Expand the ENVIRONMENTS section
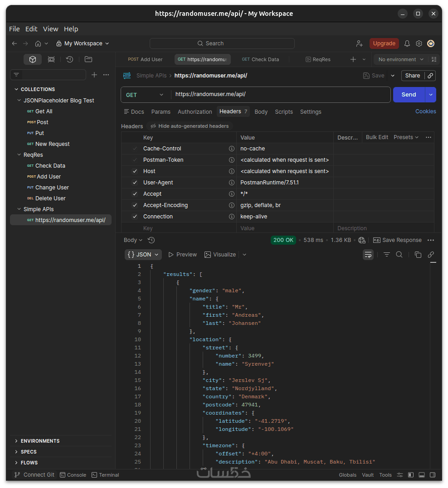 point(40,441)
